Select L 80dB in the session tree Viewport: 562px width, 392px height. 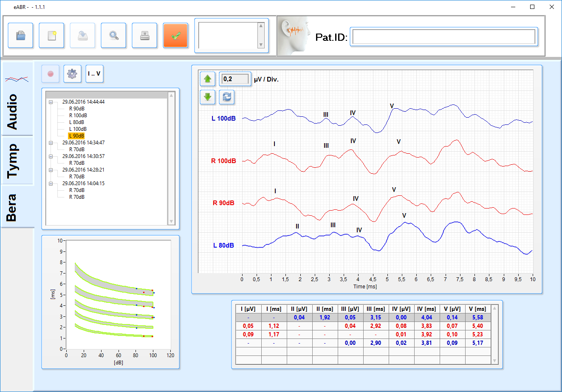click(77, 122)
